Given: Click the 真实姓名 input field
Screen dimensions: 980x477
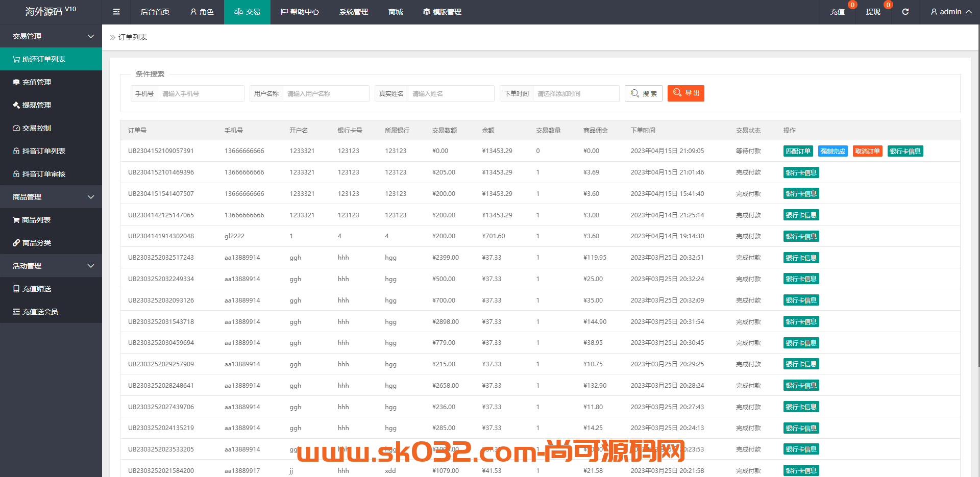Looking at the screenshot, I should 451,93.
